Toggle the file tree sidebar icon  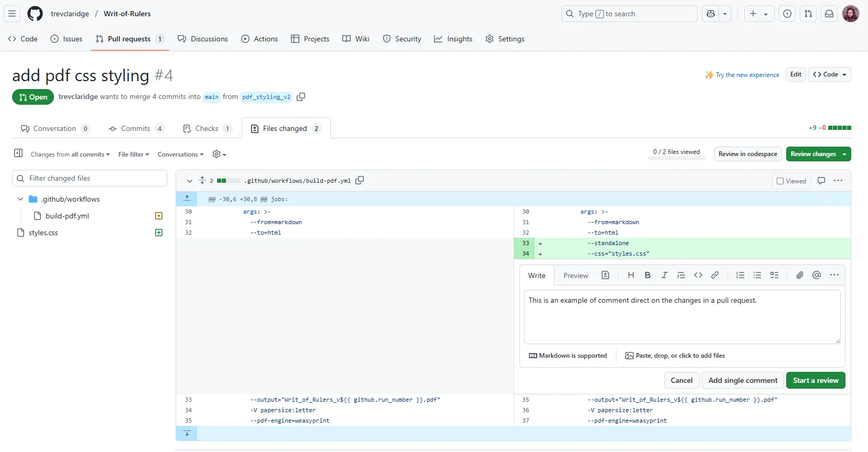click(18, 153)
